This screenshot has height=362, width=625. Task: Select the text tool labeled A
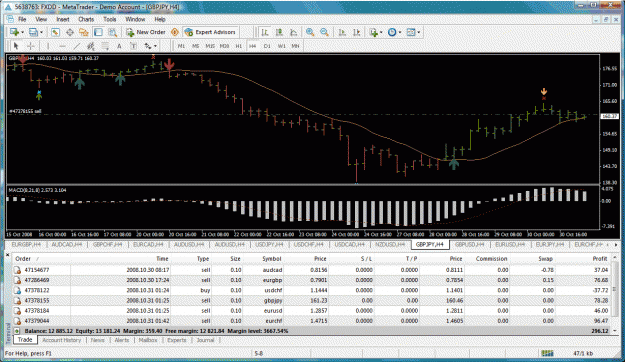[119, 46]
